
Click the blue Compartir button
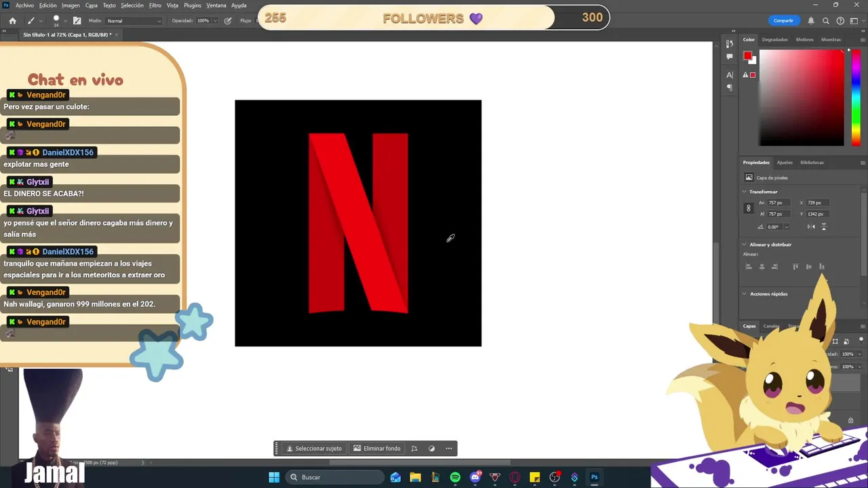783,20
